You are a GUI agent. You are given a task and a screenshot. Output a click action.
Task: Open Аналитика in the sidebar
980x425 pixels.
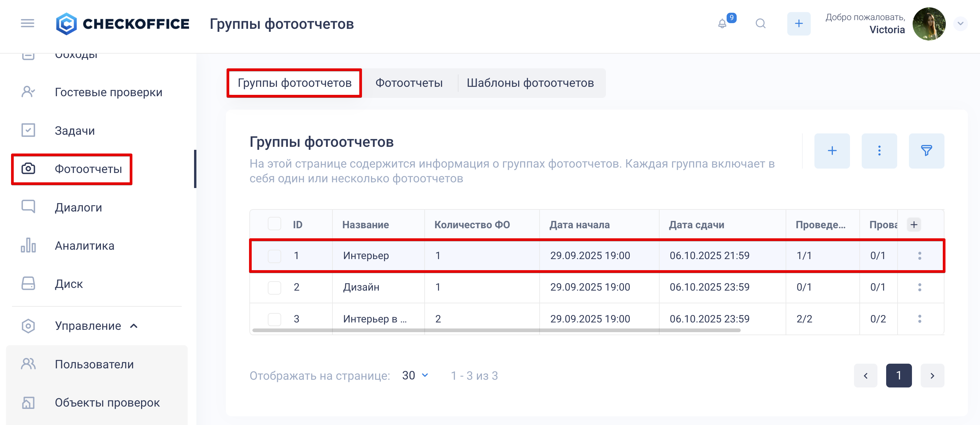point(84,246)
